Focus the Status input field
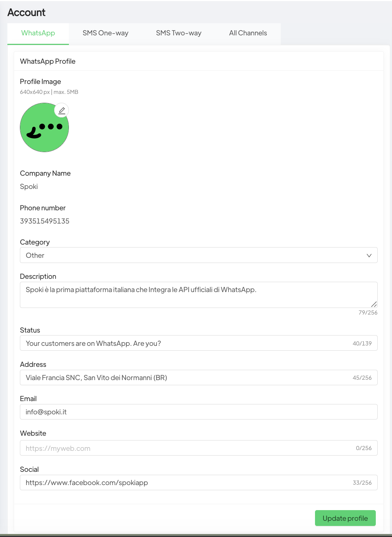Image resolution: width=392 pixels, height=537 pixels. [184, 343]
